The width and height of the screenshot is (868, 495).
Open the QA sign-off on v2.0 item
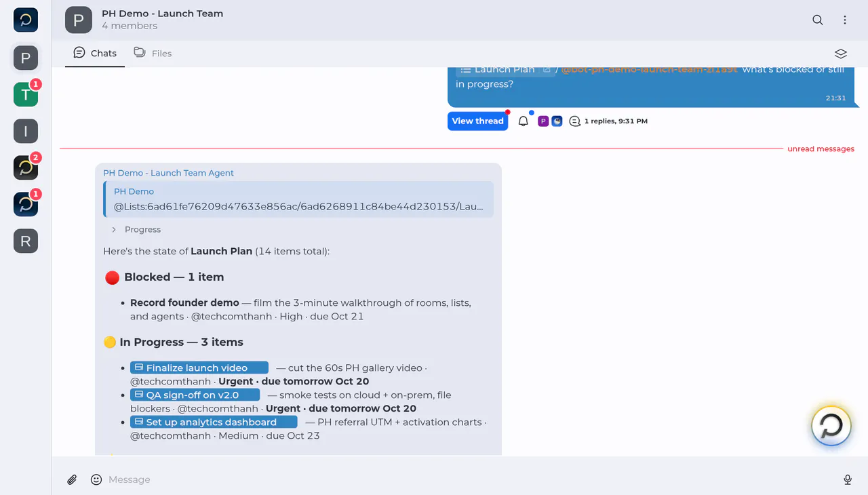click(195, 395)
